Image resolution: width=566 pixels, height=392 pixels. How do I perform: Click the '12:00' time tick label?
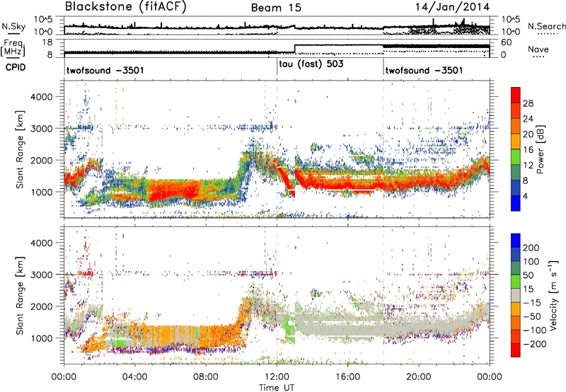(277, 377)
